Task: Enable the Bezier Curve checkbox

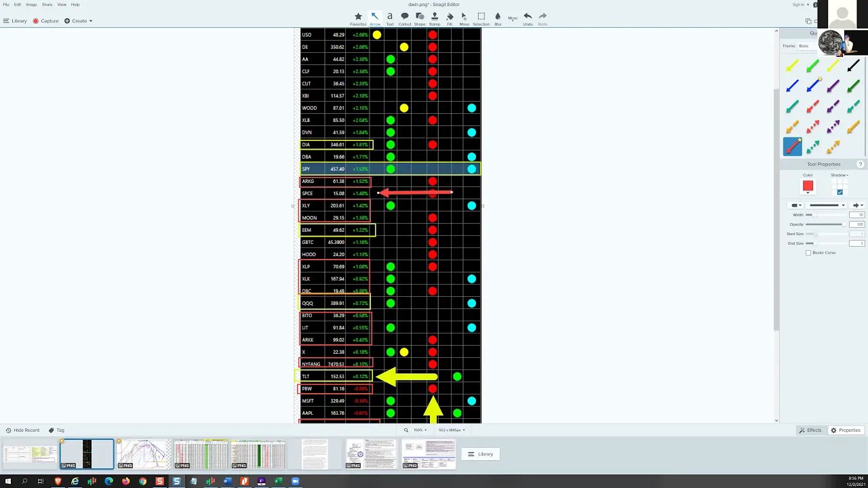Action: (x=808, y=253)
